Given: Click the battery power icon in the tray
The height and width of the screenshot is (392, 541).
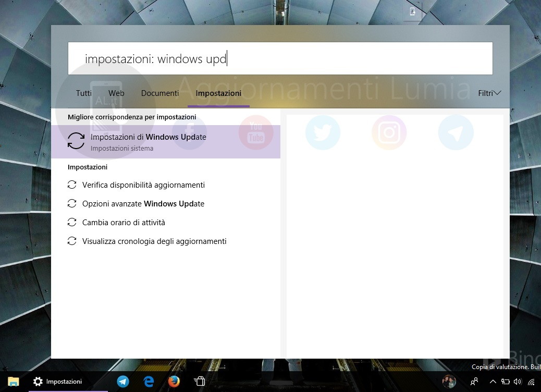Looking at the screenshot, I should tap(506, 381).
